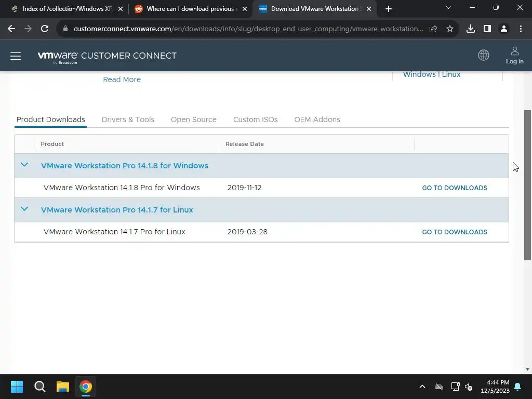Close the Index of /collection tab

[x=121, y=9]
